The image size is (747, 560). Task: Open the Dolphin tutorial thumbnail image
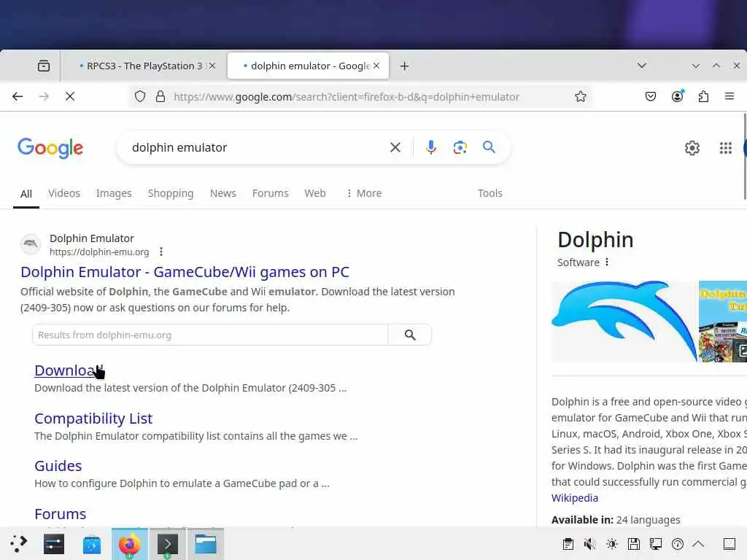(x=723, y=321)
